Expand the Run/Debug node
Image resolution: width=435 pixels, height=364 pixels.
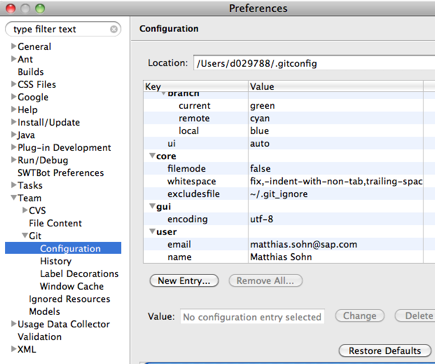pos(14,160)
